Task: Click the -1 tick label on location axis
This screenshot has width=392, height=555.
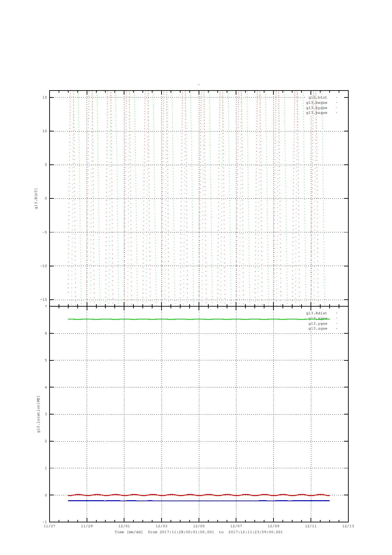Action: 44,522
